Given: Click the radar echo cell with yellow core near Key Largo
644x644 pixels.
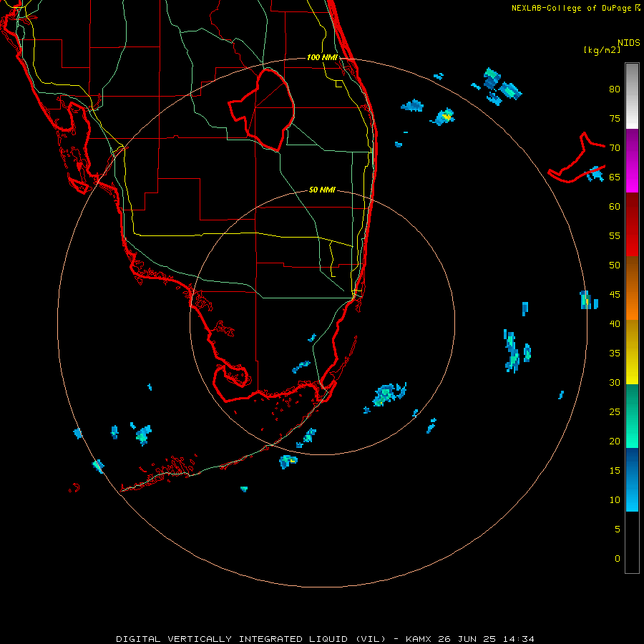Looking at the screenshot, I should pos(288,462).
